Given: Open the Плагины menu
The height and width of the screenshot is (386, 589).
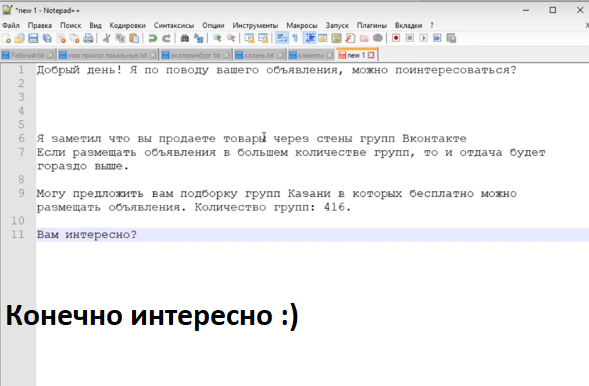Looking at the screenshot, I should [x=372, y=26].
